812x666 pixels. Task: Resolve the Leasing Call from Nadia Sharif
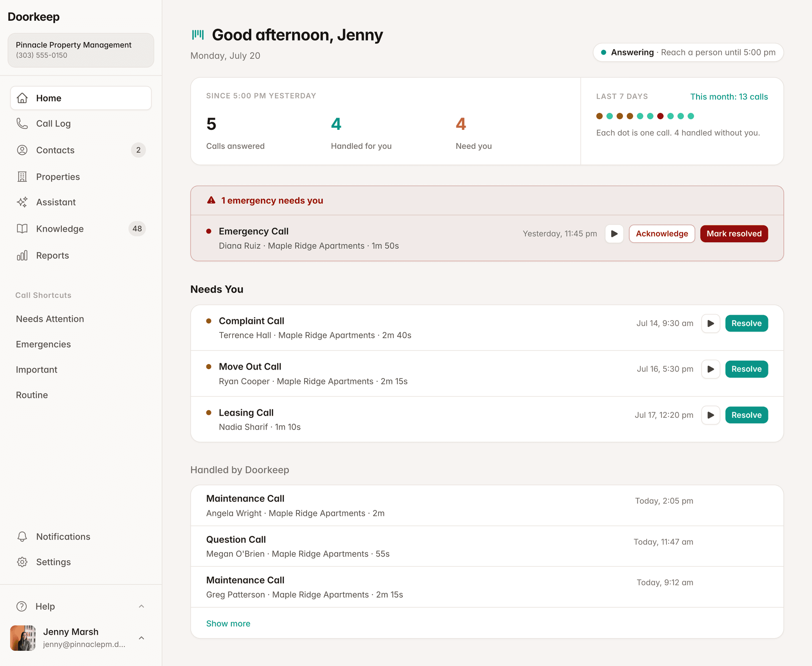pos(746,415)
